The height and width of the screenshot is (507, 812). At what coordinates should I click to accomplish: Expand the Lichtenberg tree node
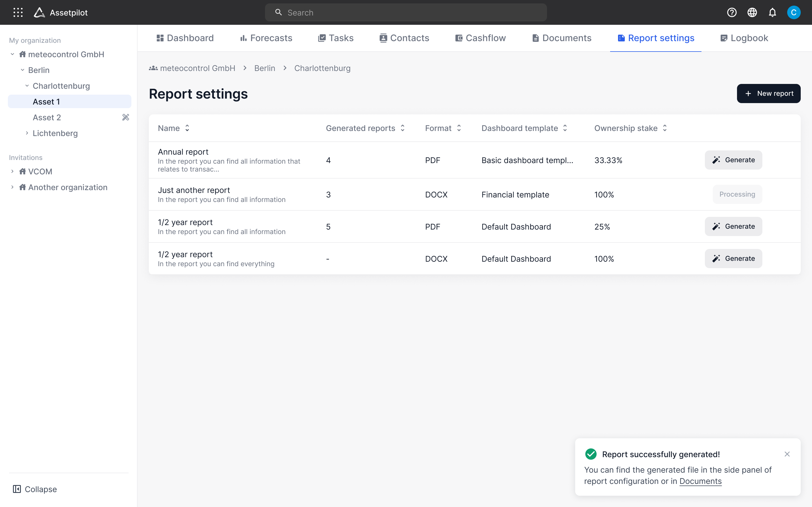pyautogui.click(x=27, y=133)
